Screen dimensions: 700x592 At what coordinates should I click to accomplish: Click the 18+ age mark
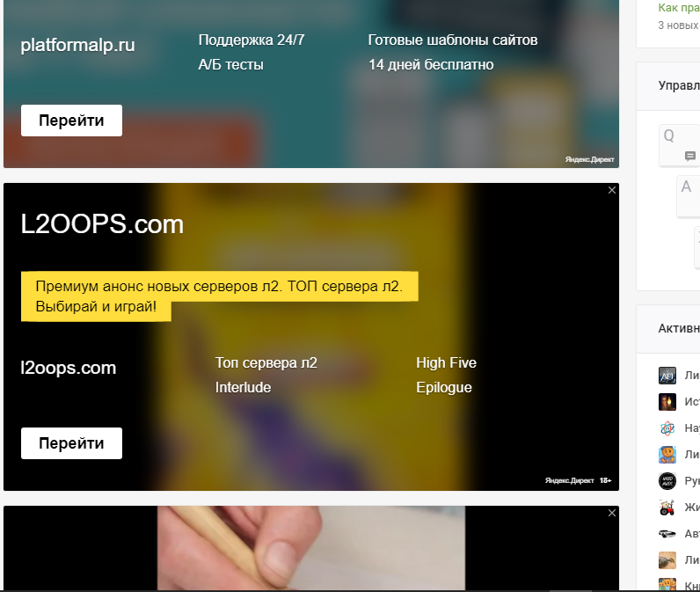click(x=605, y=480)
